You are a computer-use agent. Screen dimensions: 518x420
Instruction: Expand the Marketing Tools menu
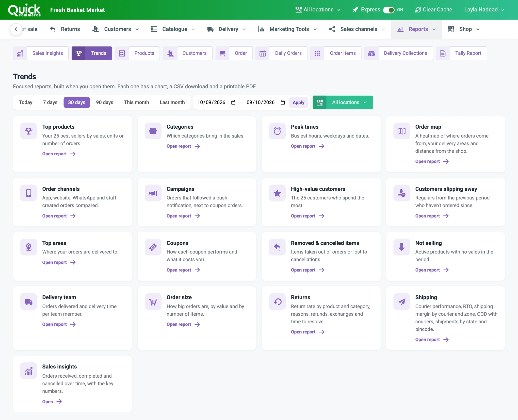[287, 29]
